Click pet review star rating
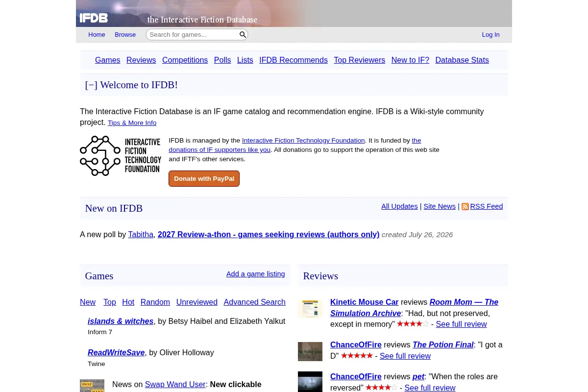This screenshot has width=588, height=392. (381, 388)
